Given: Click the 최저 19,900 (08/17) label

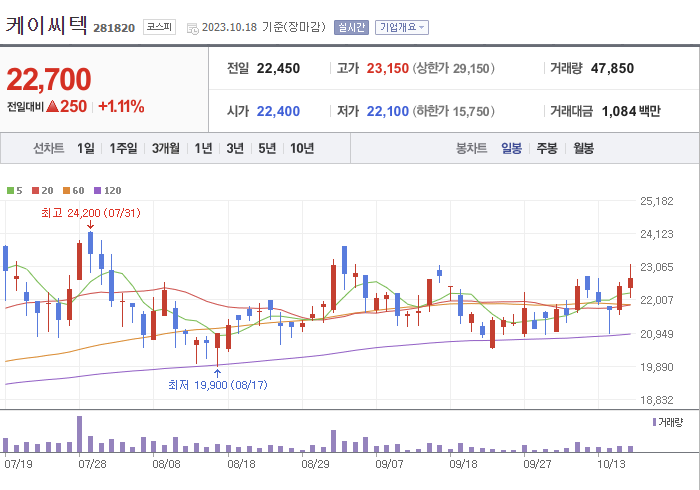Looking at the screenshot, I should tap(218, 385).
